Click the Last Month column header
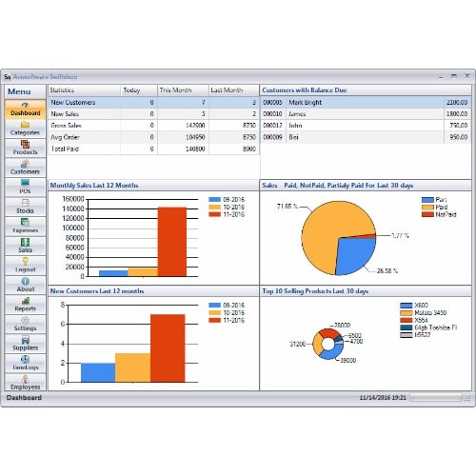Image resolution: width=476 pixels, height=476 pixels. pyautogui.click(x=234, y=90)
